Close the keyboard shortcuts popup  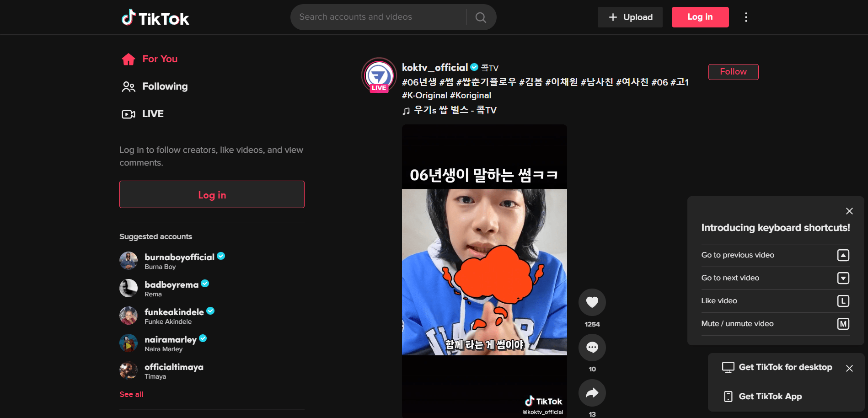pyautogui.click(x=849, y=211)
